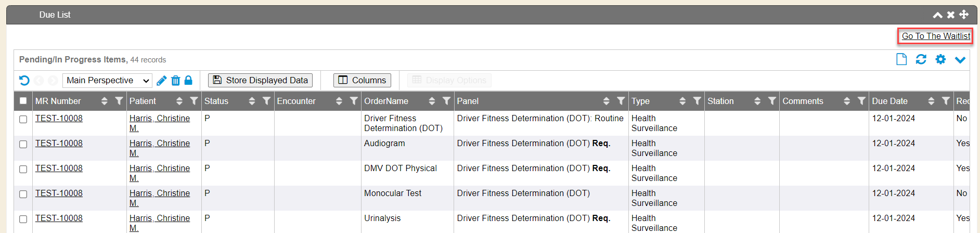Select the Monocular Test row checkbox
The image size is (980, 233).
23,194
